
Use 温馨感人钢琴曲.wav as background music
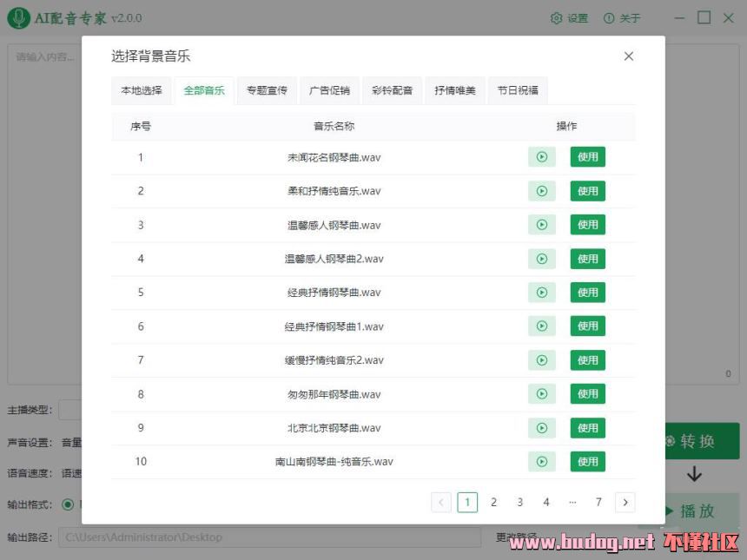pyautogui.click(x=588, y=225)
